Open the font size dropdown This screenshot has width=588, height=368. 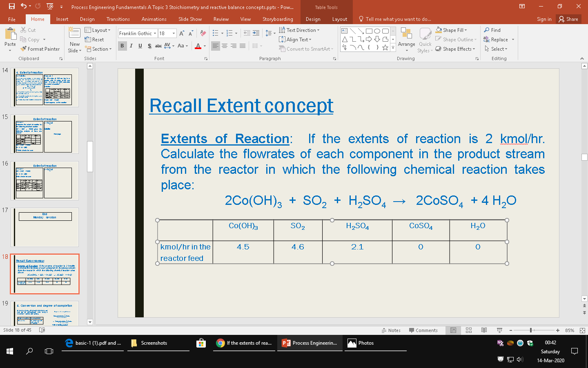click(x=173, y=33)
